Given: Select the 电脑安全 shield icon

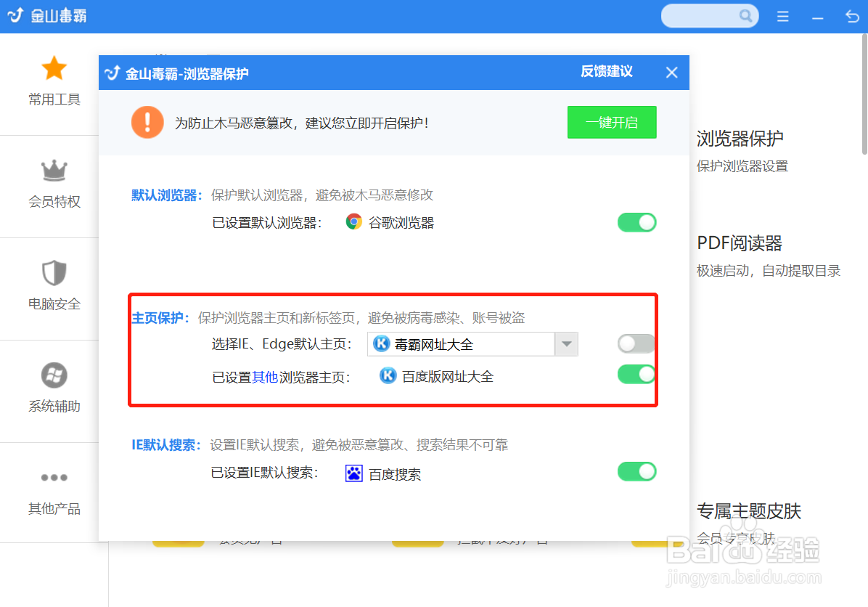Looking at the screenshot, I should coord(54,272).
